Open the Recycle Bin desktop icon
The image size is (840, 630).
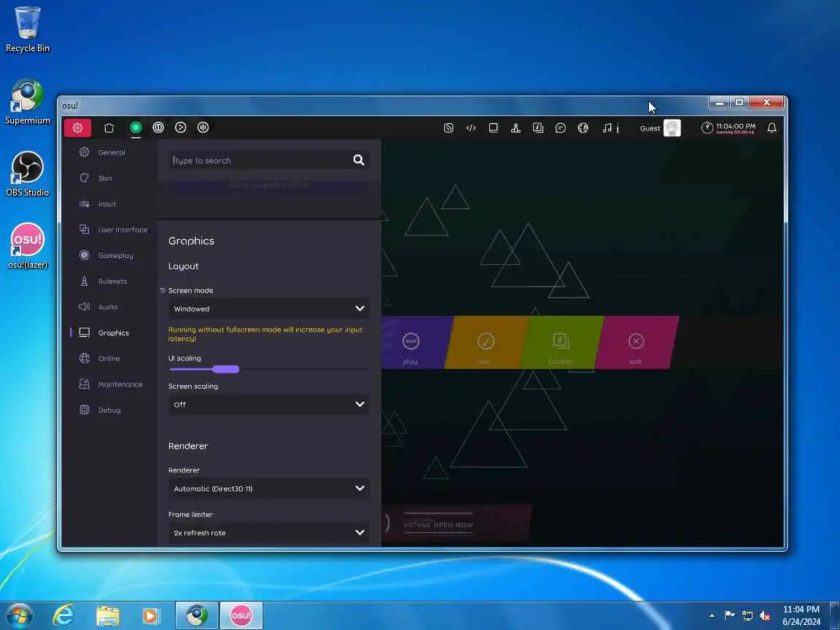click(27, 29)
